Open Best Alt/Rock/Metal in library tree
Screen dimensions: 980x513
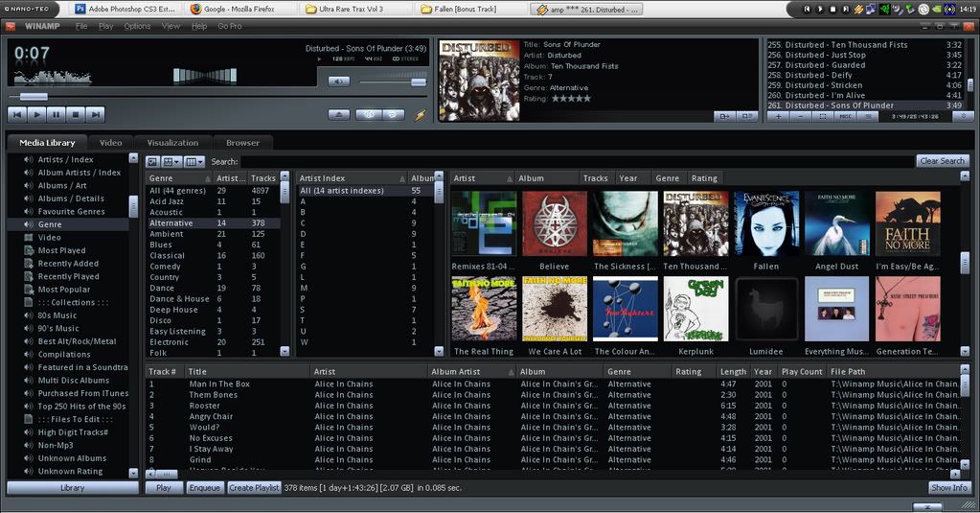[77, 341]
